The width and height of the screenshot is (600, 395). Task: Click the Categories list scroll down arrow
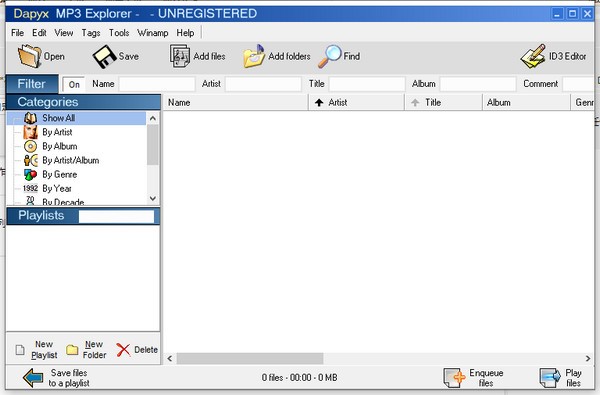point(153,198)
